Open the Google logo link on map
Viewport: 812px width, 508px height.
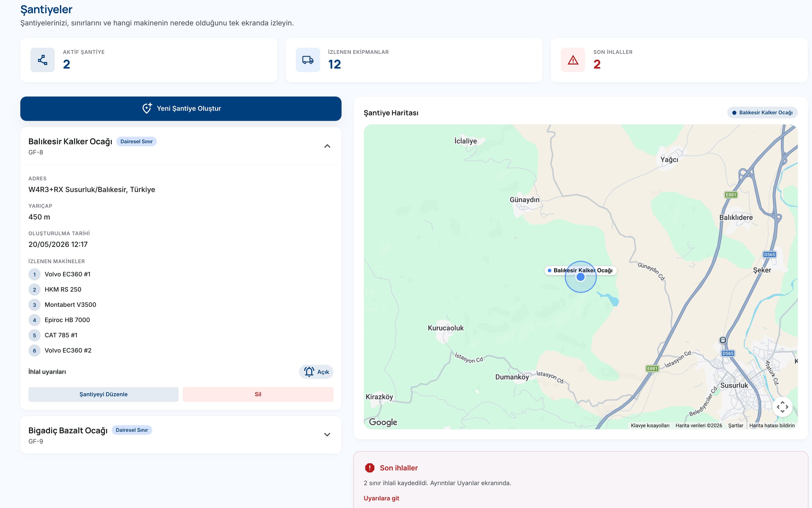coord(383,422)
